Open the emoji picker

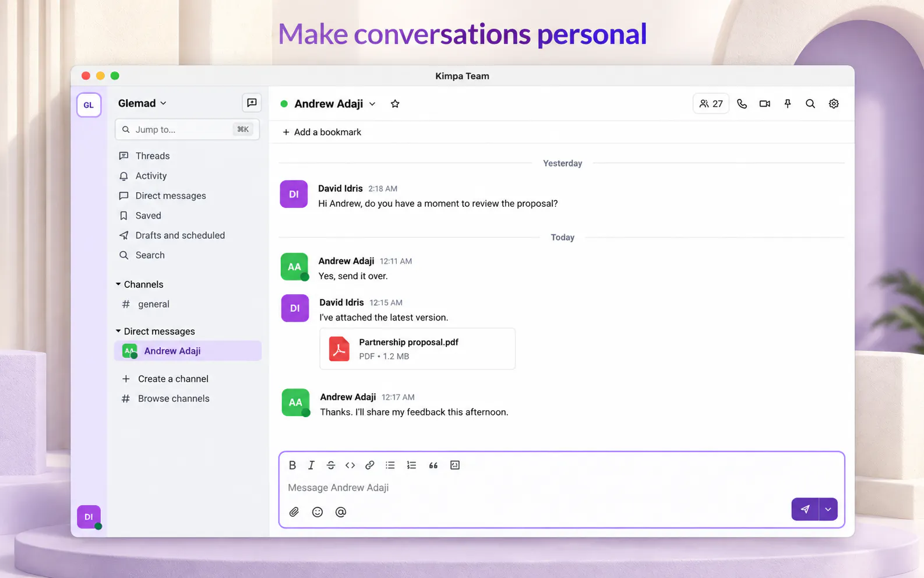(318, 512)
